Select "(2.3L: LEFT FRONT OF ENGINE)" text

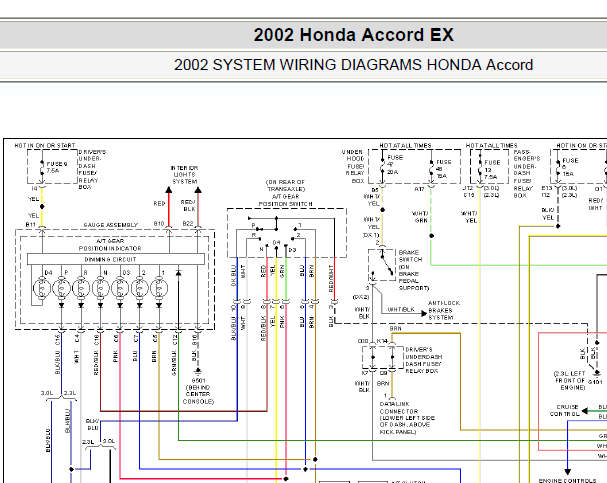pyautogui.click(x=569, y=380)
